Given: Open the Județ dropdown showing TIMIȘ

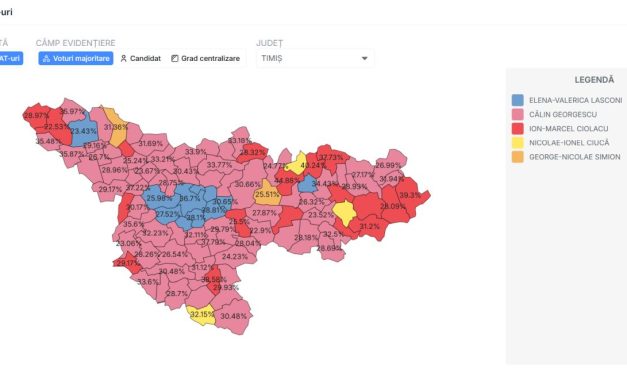Looking at the screenshot, I should [x=315, y=58].
